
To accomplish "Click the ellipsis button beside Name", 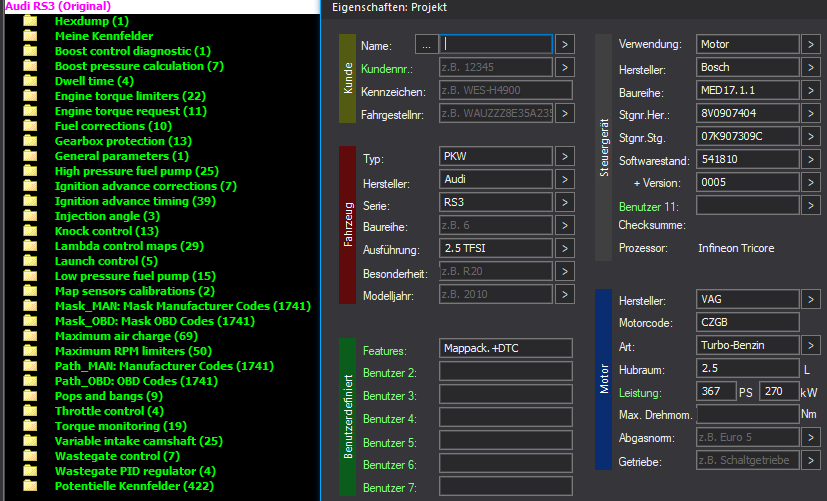I will 426,45.
